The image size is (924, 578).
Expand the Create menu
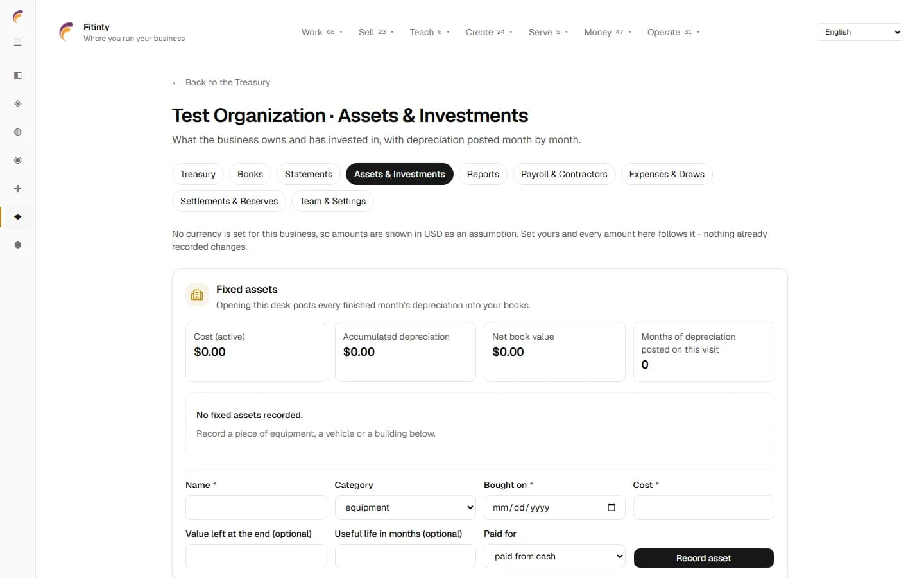pyautogui.click(x=488, y=32)
